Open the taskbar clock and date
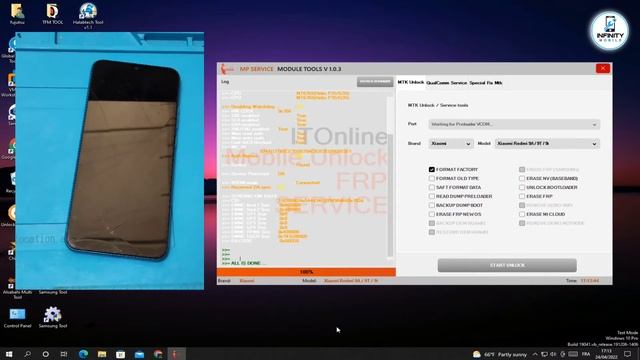This screenshot has height=360, width=640. [x=606, y=354]
